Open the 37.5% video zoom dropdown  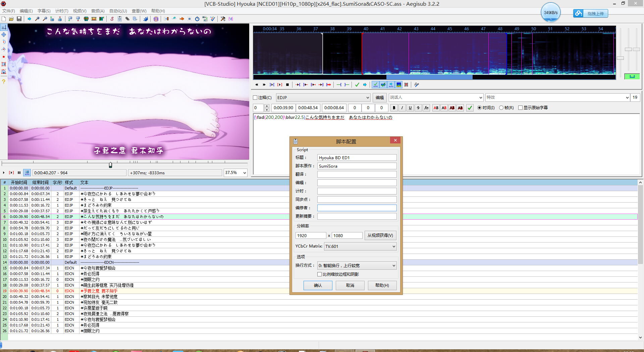tap(245, 173)
